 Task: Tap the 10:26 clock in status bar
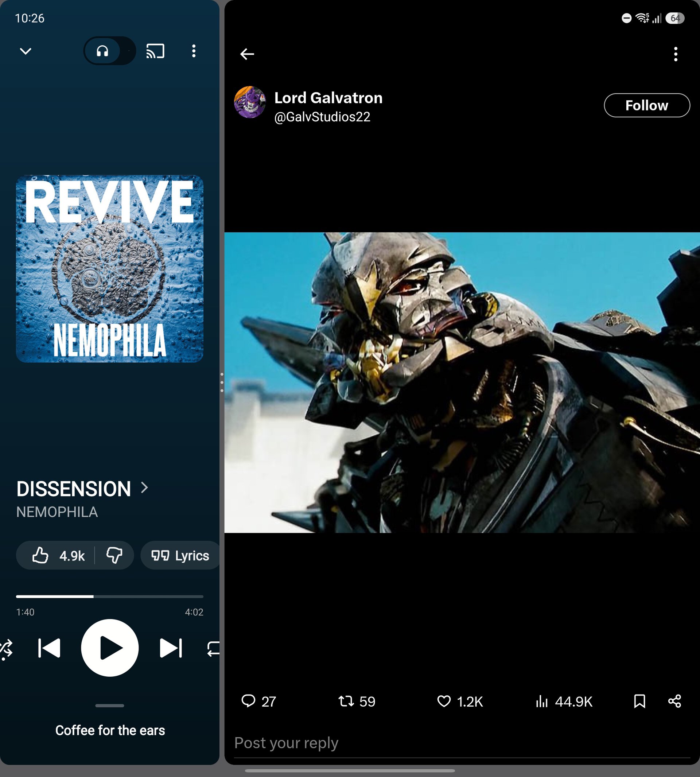tap(30, 18)
